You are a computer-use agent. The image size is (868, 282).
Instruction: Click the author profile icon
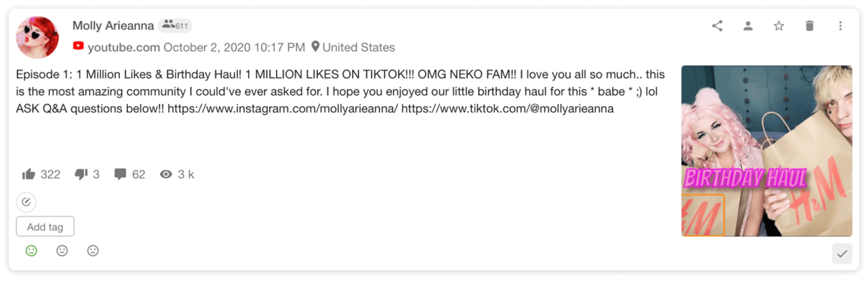(748, 26)
